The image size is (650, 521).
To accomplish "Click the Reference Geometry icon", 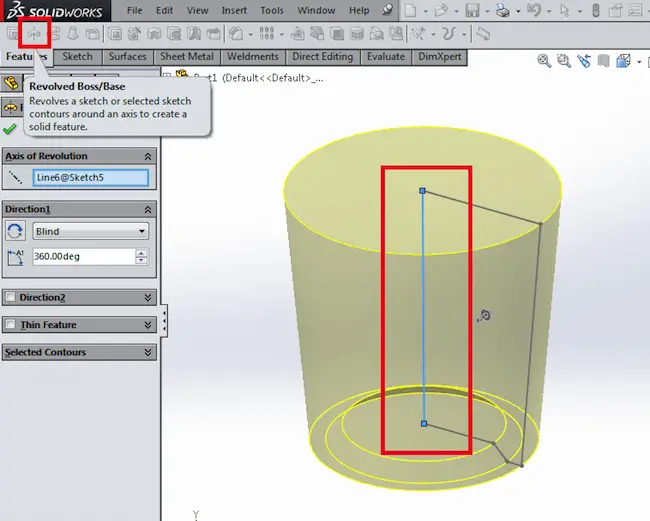I will [x=418, y=34].
